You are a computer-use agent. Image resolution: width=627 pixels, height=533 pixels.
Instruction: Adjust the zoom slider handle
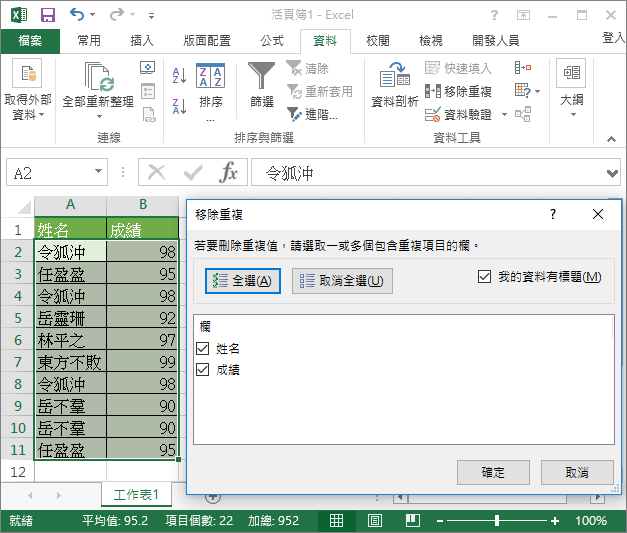pos(497,521)
